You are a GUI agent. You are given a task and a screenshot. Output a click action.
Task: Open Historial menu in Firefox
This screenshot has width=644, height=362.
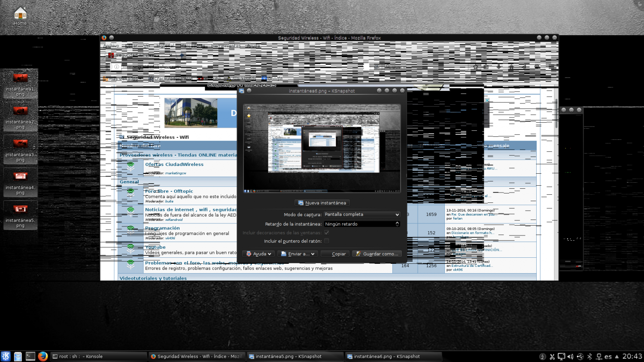point(165,46)
